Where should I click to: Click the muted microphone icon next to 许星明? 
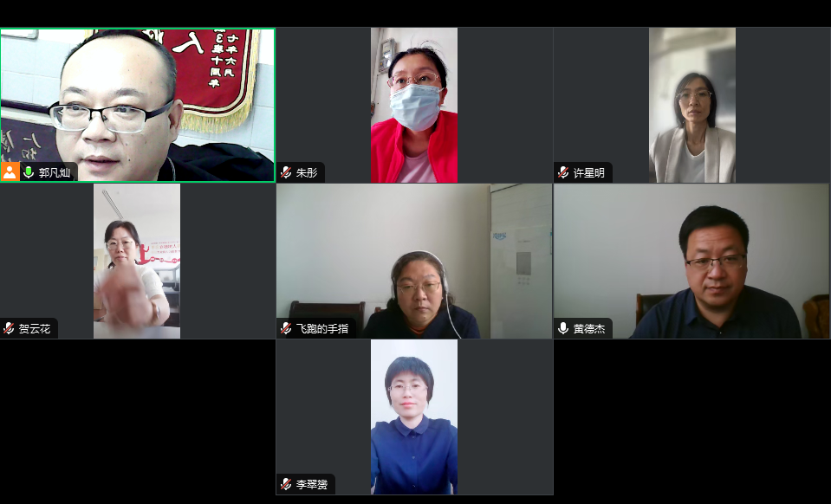pyautogui.click(x=563, y=172)
